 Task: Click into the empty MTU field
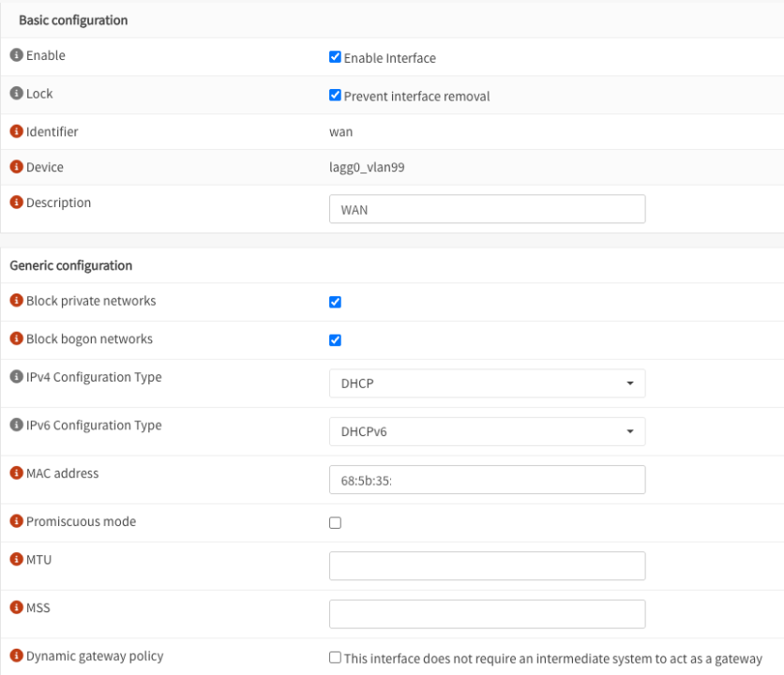click(x=487, y=566)
